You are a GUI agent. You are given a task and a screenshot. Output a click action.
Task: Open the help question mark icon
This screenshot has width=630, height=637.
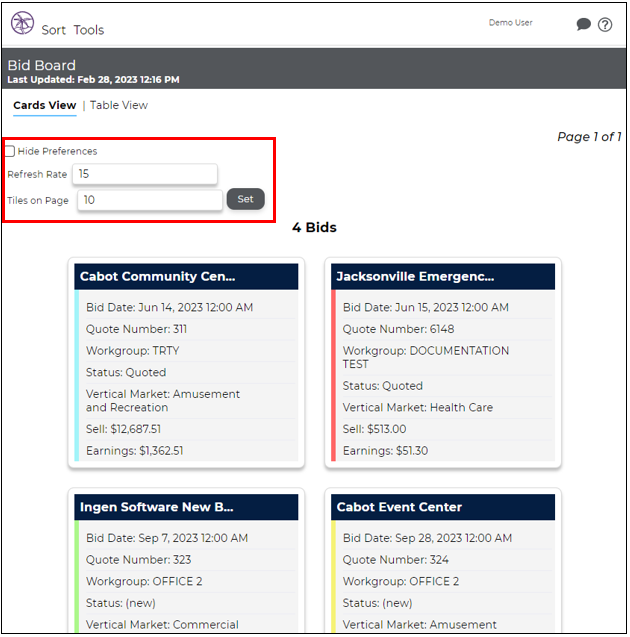coord(605,25)
